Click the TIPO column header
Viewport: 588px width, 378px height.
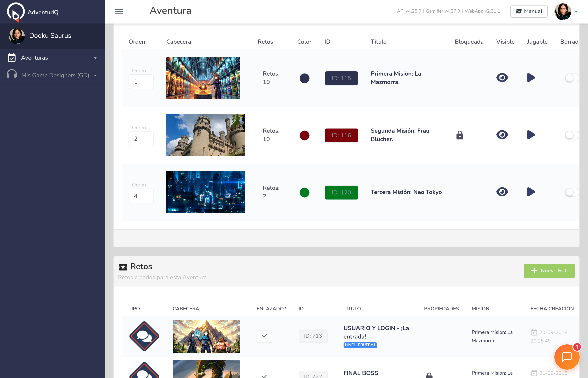point(134,309)
